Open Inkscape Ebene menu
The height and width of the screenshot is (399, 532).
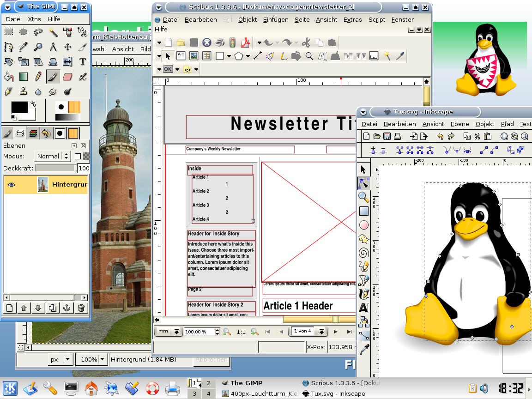459,124
